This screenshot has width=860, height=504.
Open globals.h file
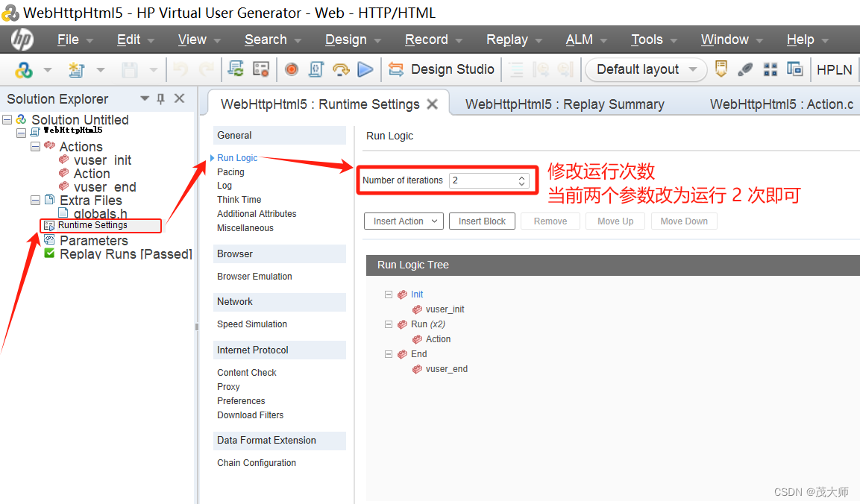pos(101,213)
